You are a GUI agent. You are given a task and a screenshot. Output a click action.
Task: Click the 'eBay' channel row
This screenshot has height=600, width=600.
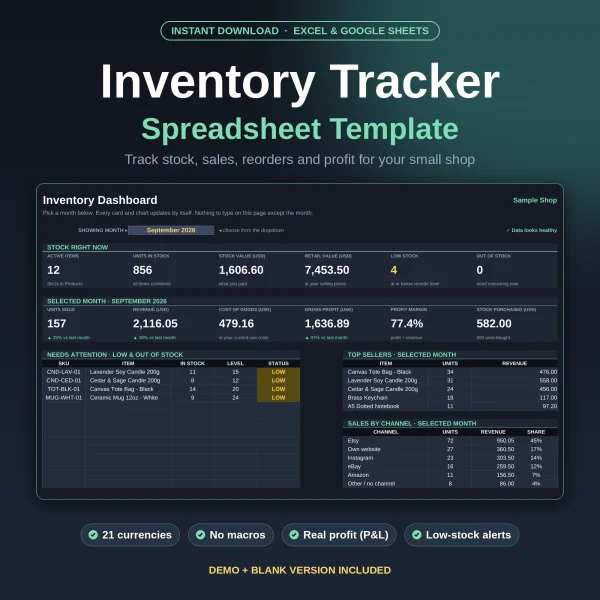(x=450, y=466)
